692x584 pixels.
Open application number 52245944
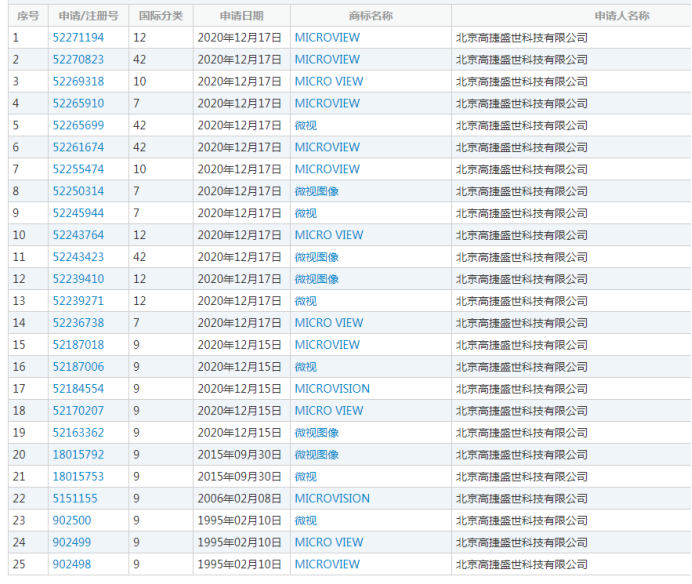pos(78,213)
